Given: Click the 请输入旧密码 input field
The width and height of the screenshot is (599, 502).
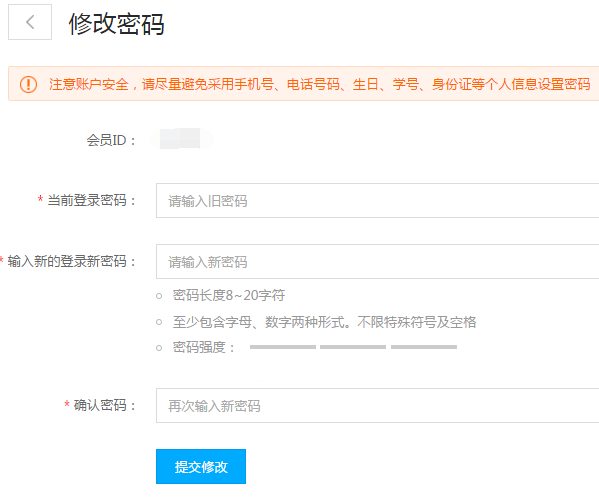Looking at the screenshot, I should (377, 201).
